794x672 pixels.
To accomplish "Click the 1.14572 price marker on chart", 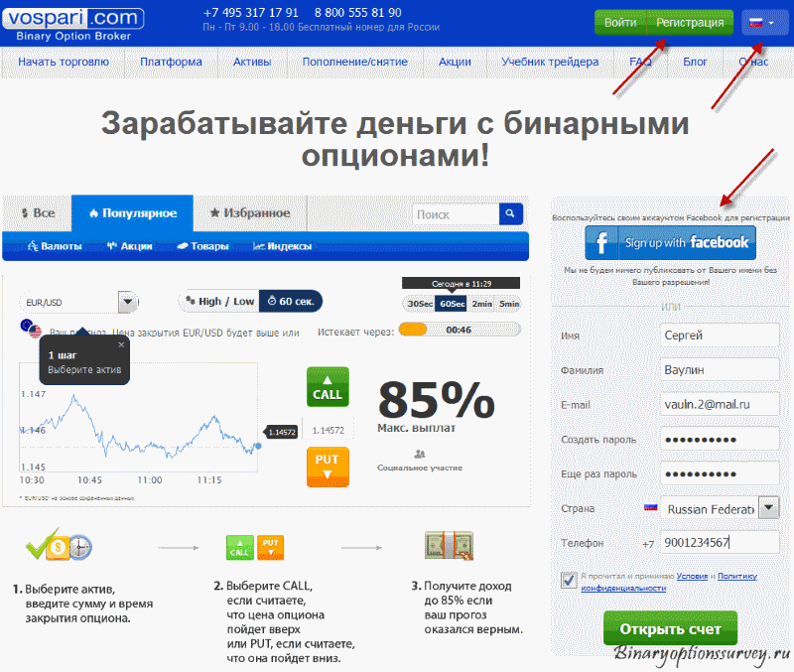I will [x=281, y=432].
